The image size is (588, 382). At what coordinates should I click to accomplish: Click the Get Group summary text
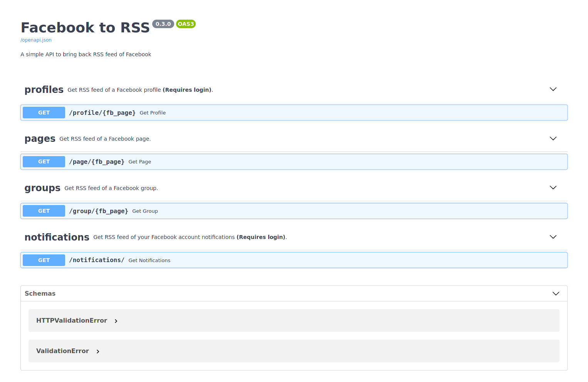coord(145,211)
